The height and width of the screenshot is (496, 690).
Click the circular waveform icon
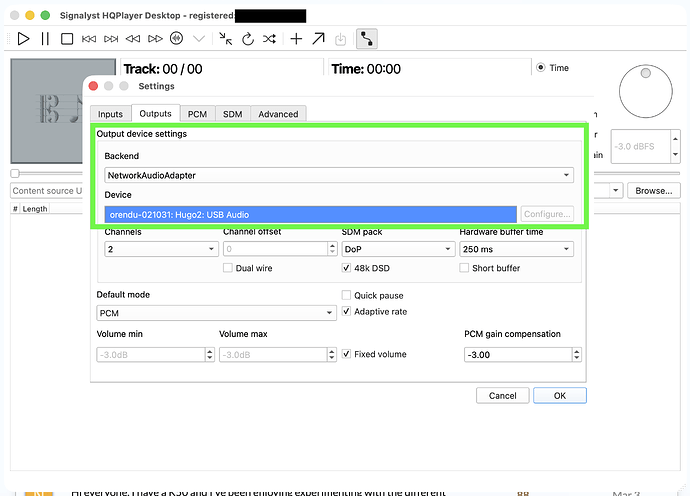pos(176,39)
